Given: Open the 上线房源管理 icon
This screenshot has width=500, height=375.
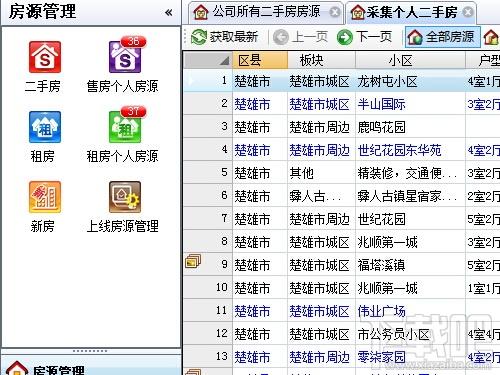Looking at the screenshot, I should [125, 197].
